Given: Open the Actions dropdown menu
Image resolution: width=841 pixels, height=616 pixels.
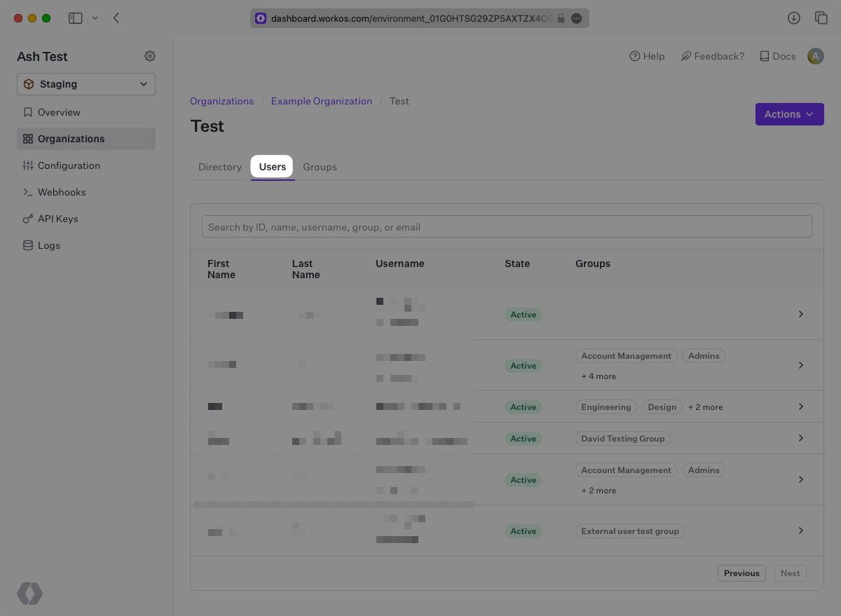Looking at the screenshot, I should coord(789,114).
